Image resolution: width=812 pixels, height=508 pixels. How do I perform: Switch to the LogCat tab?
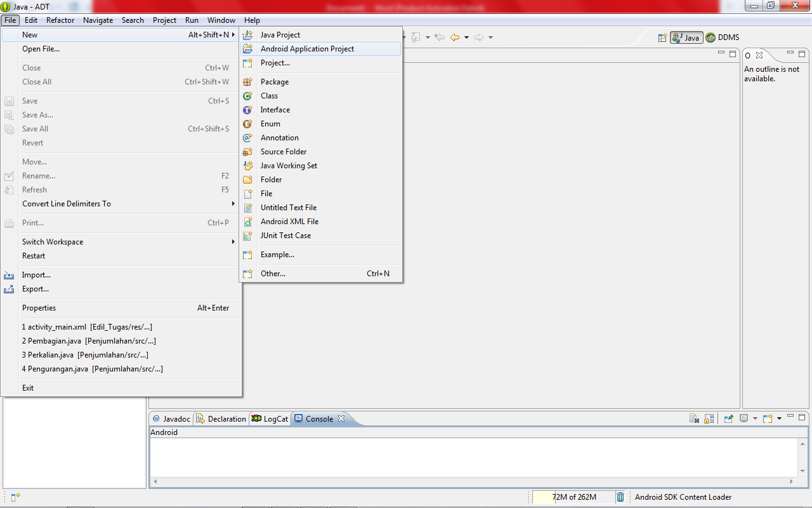(270, 418)
